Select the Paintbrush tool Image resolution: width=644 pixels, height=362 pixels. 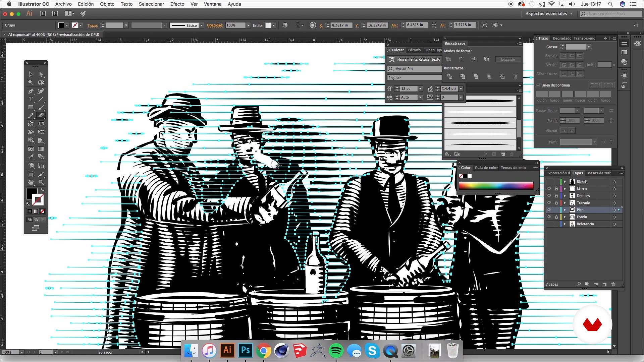[x=41, y=108]
